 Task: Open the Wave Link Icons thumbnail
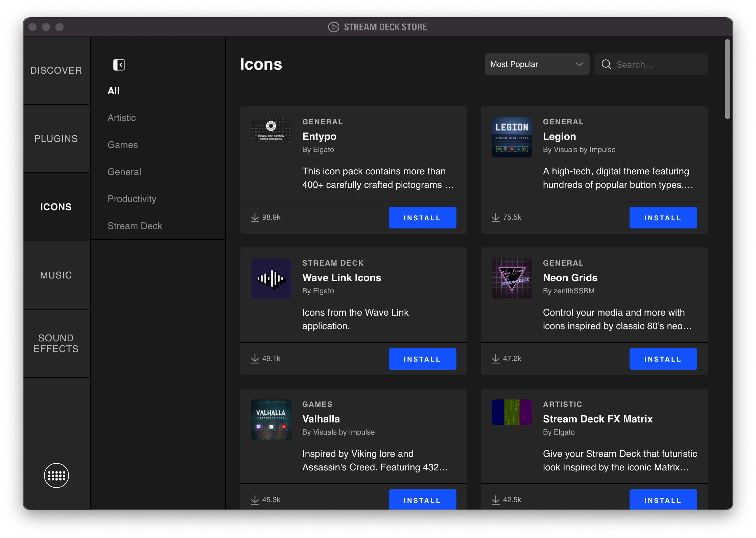tap(271, 278)
